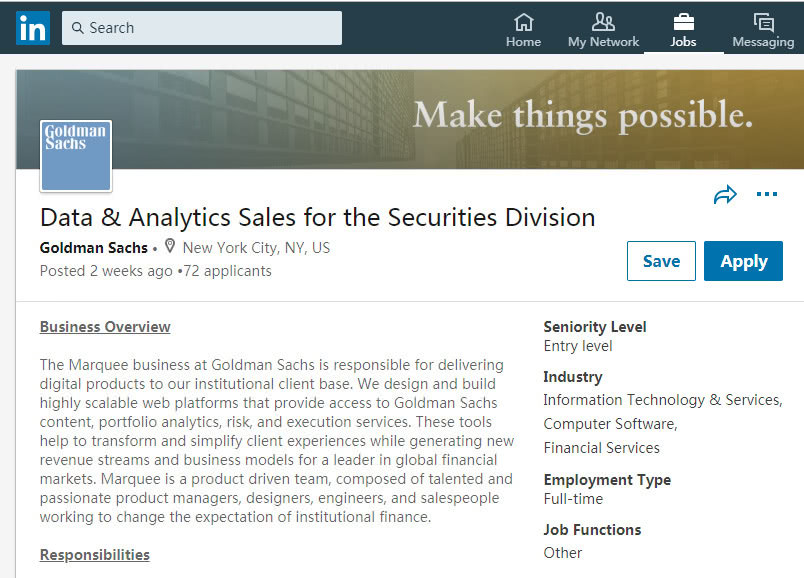This screenshot has height=578, width=804.
Task: Click the LinkedIn logo icon
Action: (32, 28)
